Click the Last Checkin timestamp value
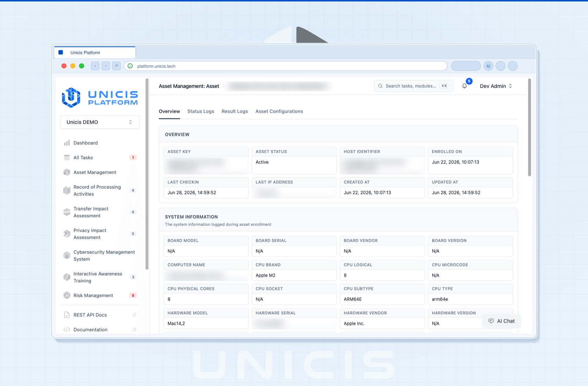 coord(192,193)
